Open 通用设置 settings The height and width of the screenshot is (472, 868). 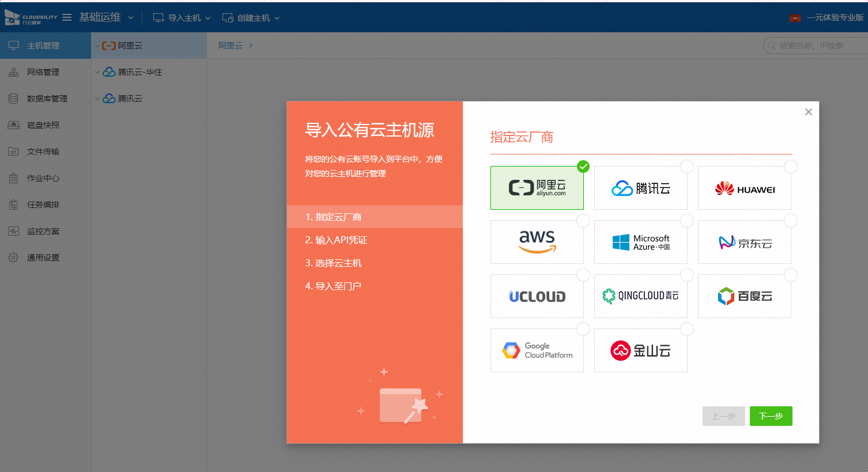(x=36, y=257)
